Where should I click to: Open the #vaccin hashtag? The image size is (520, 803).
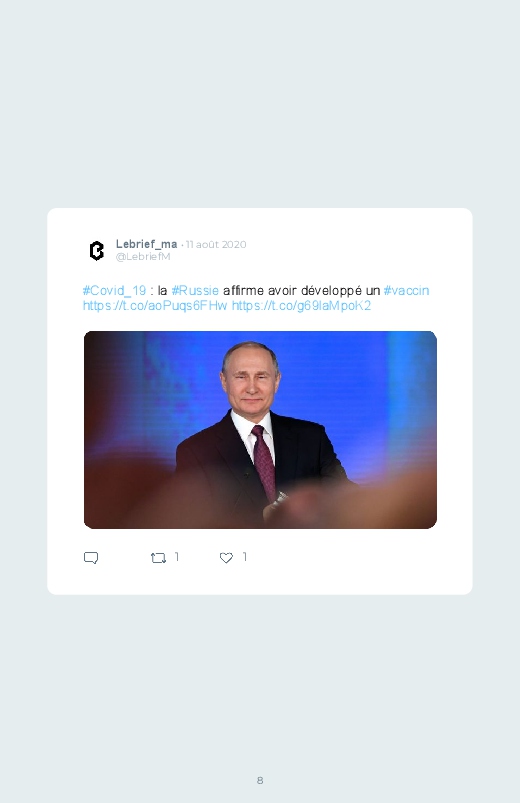[406, 291]
